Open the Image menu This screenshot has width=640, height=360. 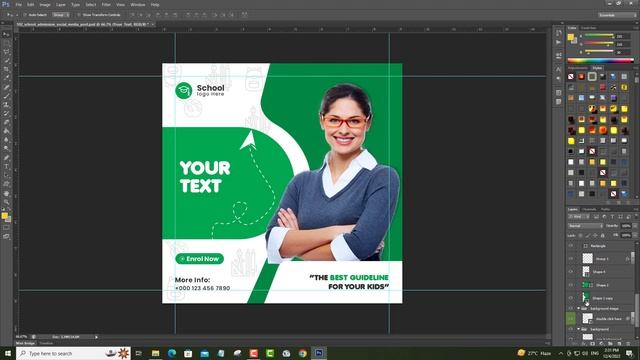click(x=45, y=5)
